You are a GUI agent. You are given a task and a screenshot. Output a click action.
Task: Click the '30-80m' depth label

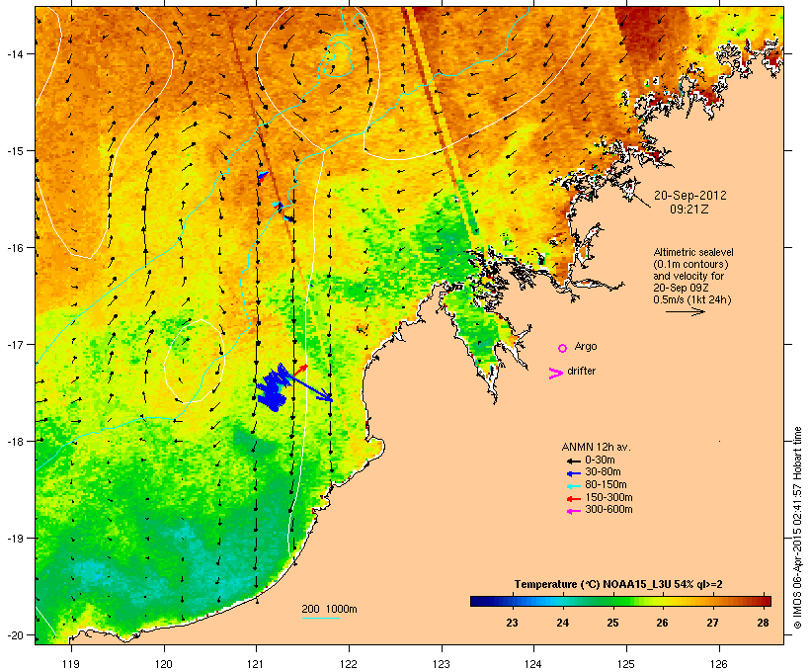(x=603, y=472)
